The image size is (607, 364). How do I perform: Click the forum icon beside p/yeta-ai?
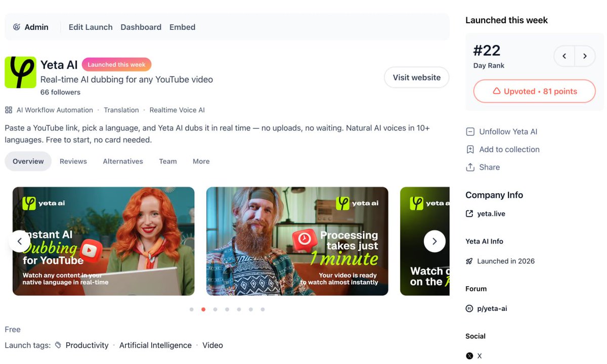pyautogui.click(x=469, y=308)
